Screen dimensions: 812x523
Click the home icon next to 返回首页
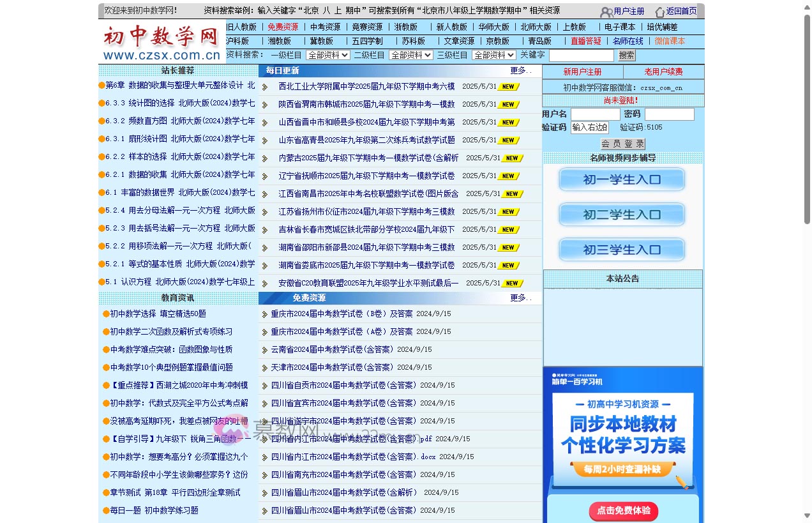coord(660,11)
